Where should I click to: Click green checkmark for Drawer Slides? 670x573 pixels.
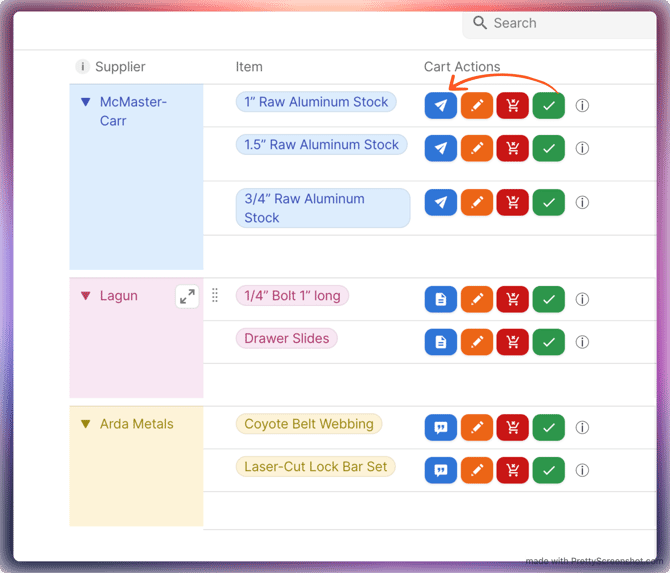pos(549,342)
